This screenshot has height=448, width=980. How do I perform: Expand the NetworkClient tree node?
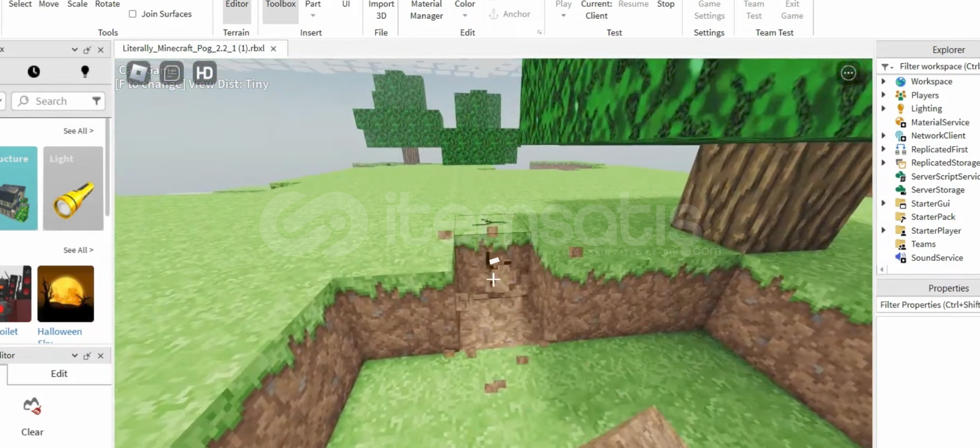point(883,136)
